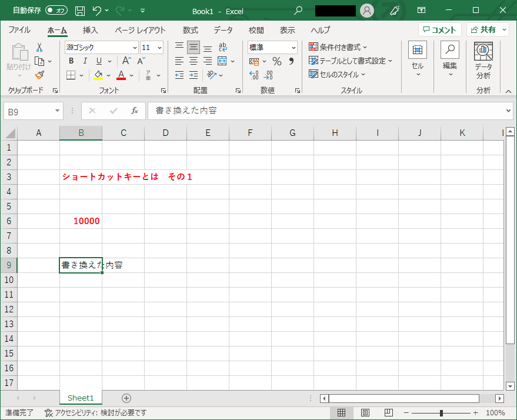Open ページレイアウト tab
The width and height of the screenshot is (517, 420).
(x=140, y=30)
